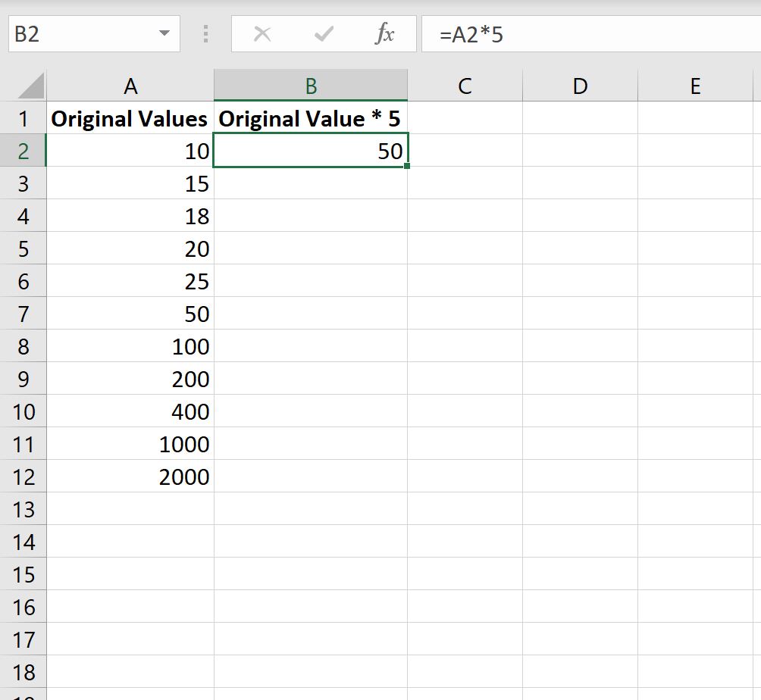This screenshot has height=700, width=761.
Task: Select the Original Values header cell A1
Action: pyautogui.click(x=129, y=118)
